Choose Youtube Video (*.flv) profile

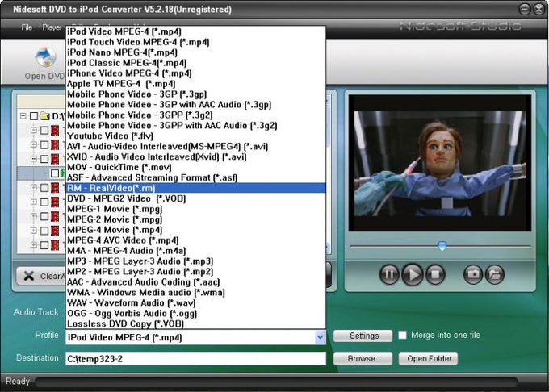(x=195, y=136)
